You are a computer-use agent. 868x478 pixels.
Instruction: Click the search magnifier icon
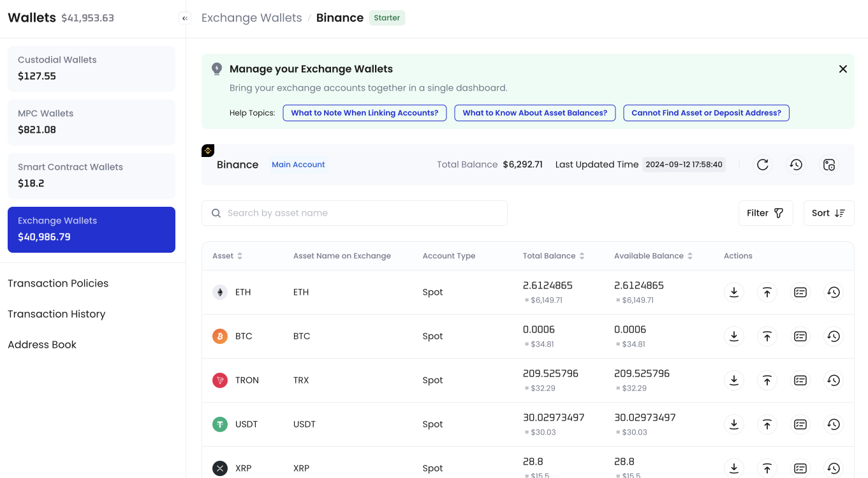[x=216, y=213]
